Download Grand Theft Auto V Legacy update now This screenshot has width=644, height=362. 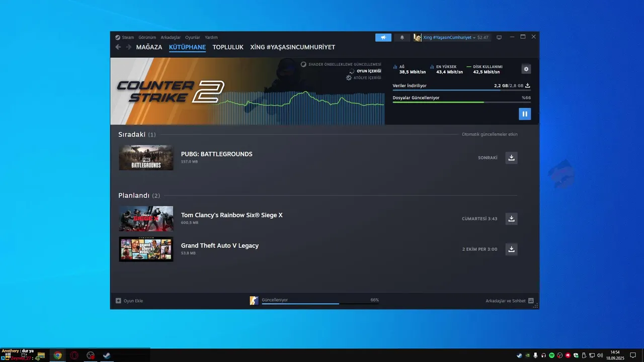tap(511, 249)
